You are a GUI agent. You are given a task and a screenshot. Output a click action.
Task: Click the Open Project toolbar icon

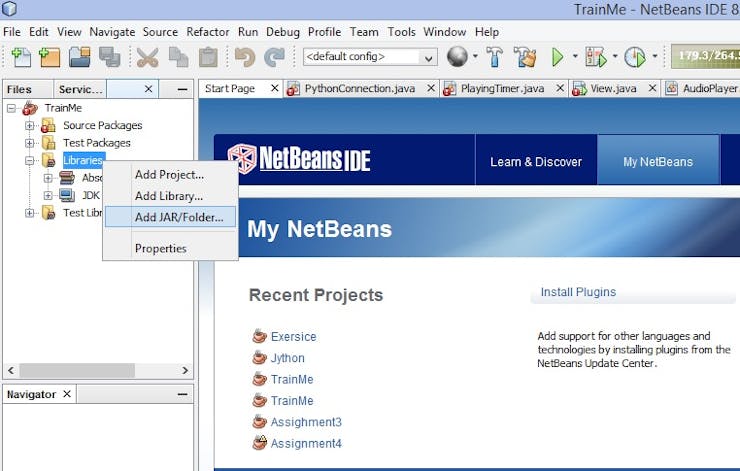coord(80,58)
